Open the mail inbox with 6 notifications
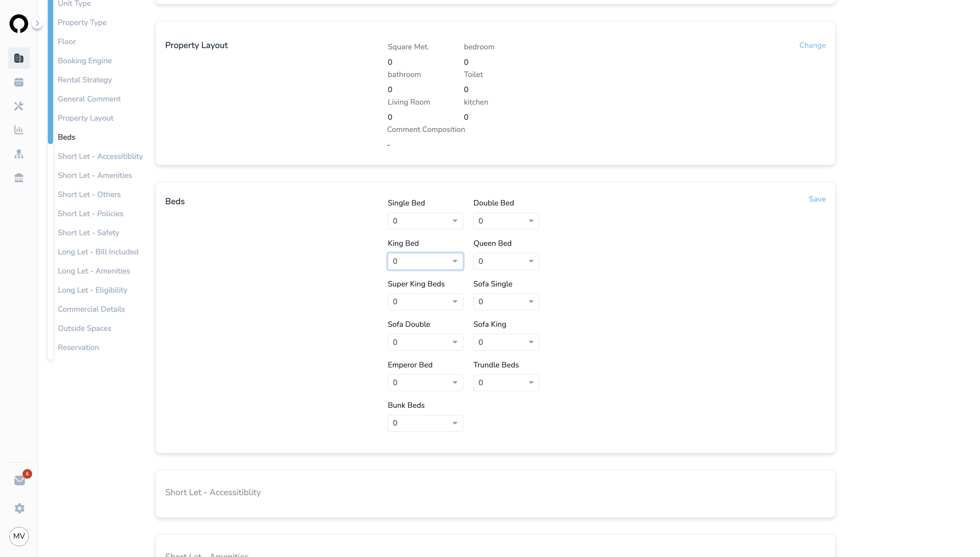The width and height of the screenshot is (980, 557). [x=20, y=480]
